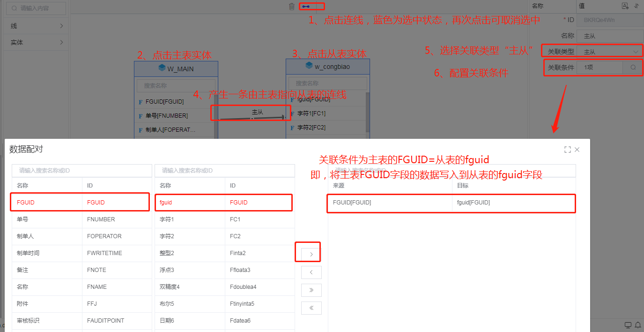Open the notification bell icon
Screen dimensions: 644x332
[x=637, y=325]
